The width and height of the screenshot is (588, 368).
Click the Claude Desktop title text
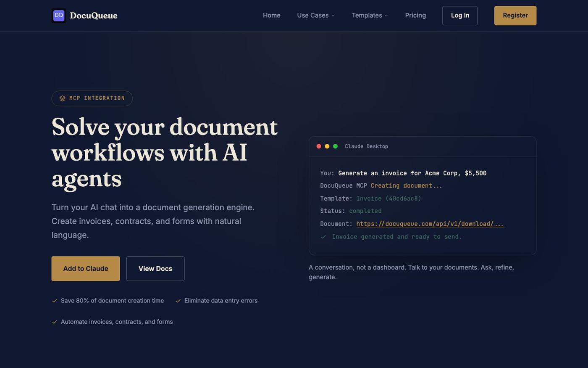[366, 146]
